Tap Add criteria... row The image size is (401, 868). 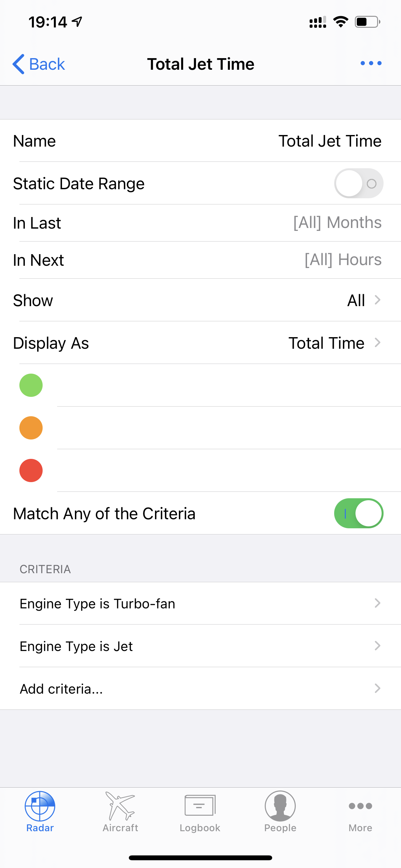(x=200, y=688)
